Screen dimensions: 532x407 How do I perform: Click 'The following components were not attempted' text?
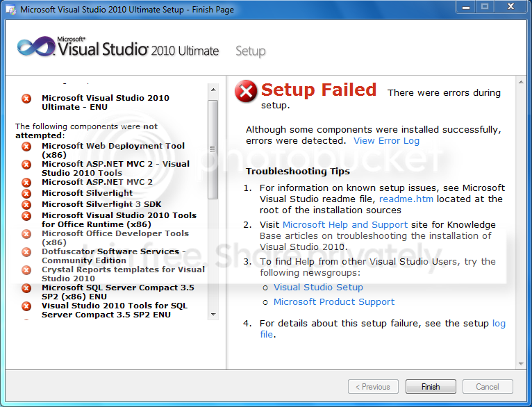86,131
